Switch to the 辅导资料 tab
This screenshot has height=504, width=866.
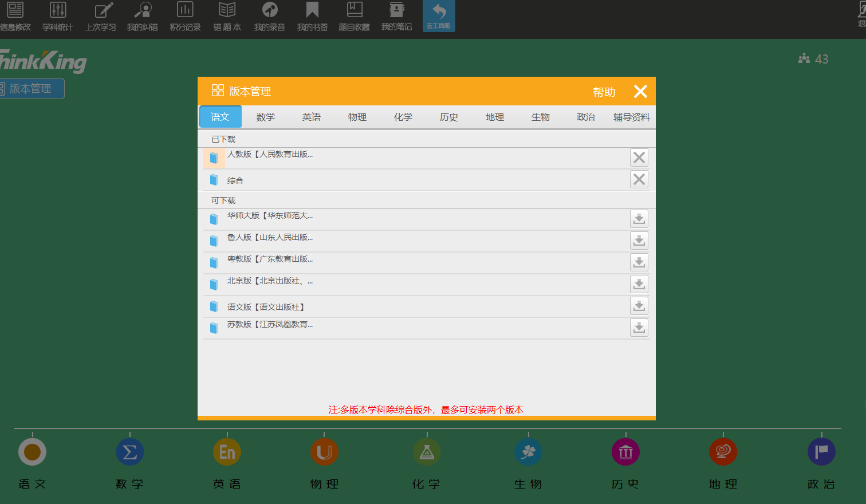click(631, 117)
